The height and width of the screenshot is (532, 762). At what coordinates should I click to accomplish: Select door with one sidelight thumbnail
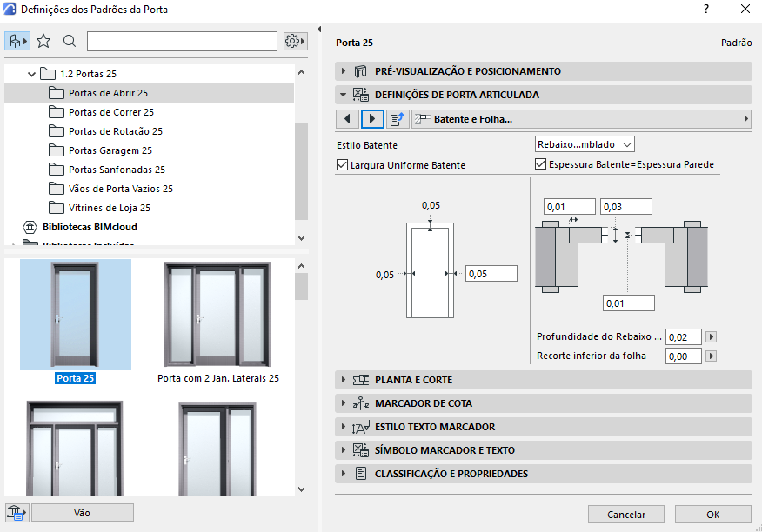coord(217,449)
